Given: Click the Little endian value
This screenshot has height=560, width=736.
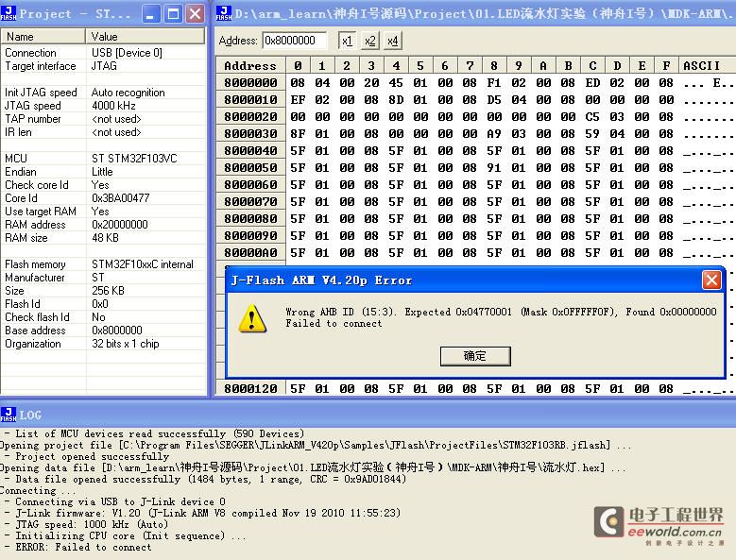Looking at the screenshot, I should coord(102,172).
